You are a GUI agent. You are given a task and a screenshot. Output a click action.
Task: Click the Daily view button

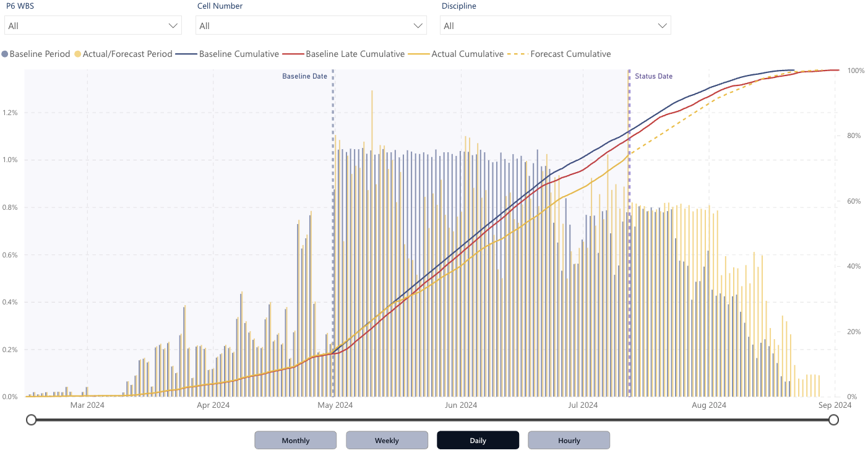pyautogui.click(x=478, y=440)
